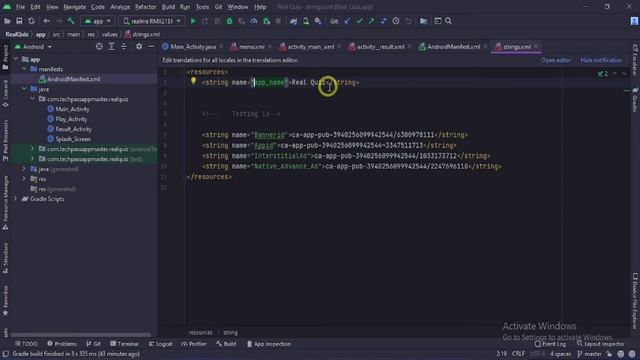Click the Make Project hammer icon

click(x=71, y=21)
